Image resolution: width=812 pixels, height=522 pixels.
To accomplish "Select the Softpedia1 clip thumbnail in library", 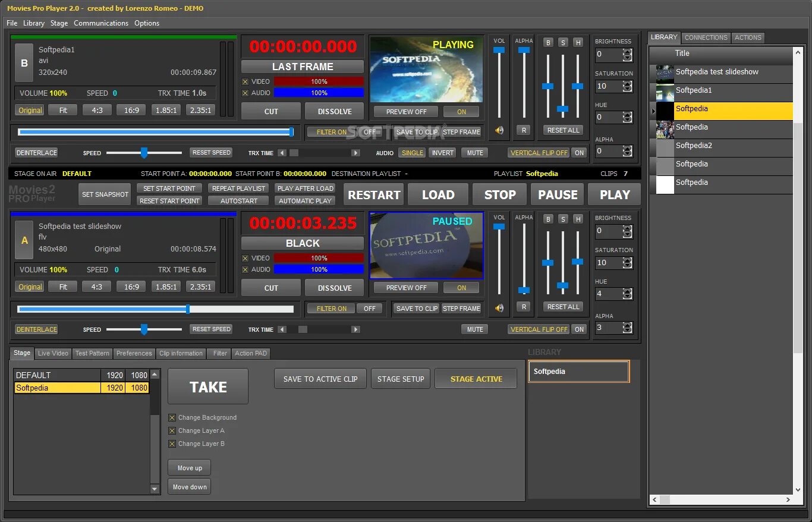I will (665, 93).
